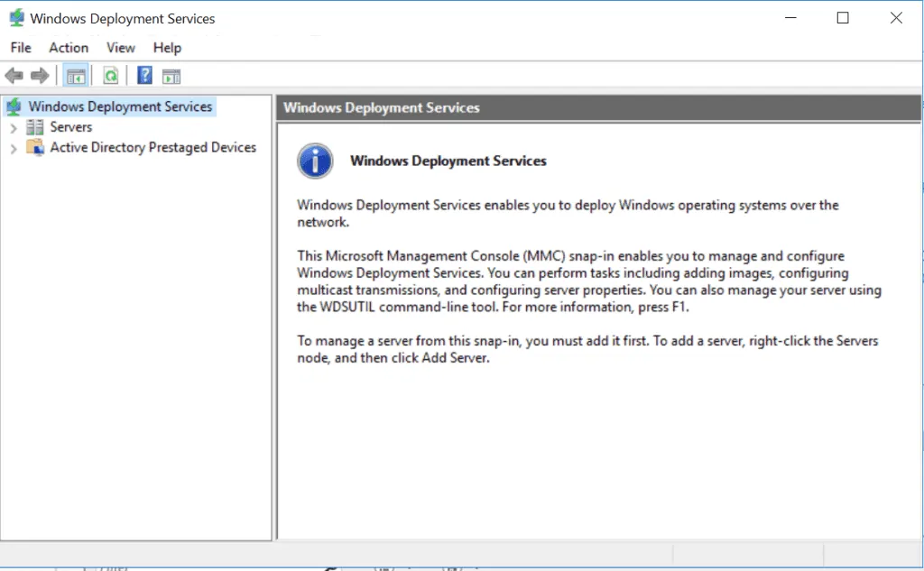Click the Refresh toolbar icon

coord(110,75)
